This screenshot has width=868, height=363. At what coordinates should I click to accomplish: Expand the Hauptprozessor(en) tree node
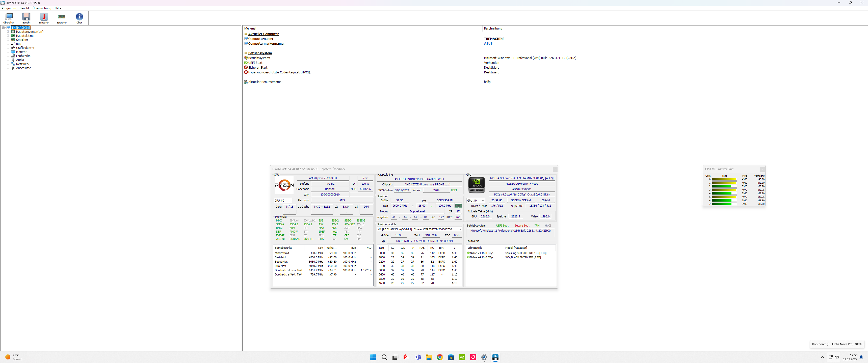click(8, 32)
